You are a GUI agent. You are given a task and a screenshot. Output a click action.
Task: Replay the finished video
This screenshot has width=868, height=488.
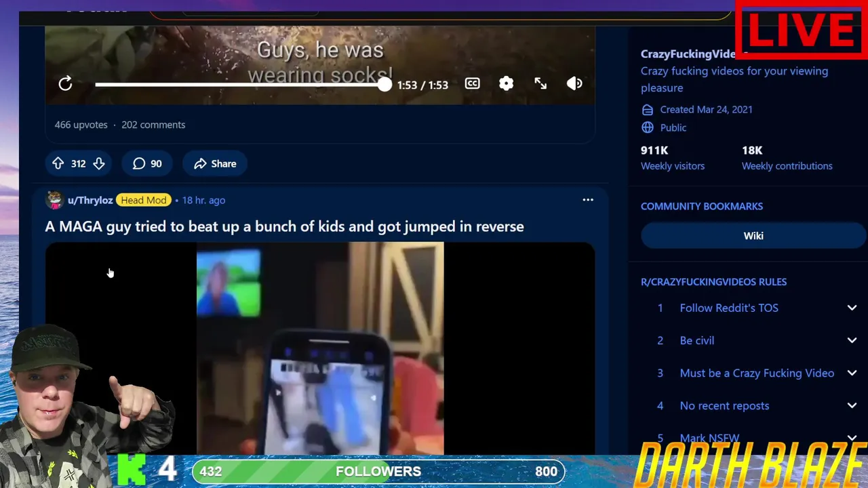[x=65, y=84]
